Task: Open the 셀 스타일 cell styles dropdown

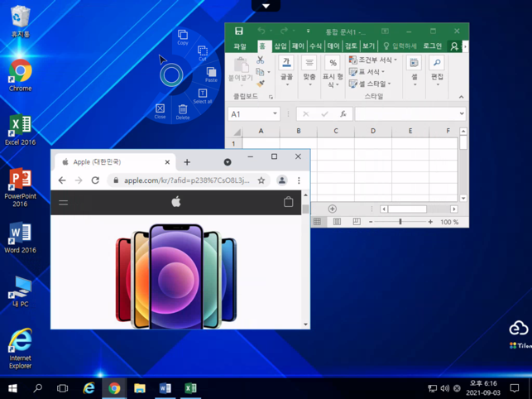Action: pyautogui.click(x=370, y=84)
